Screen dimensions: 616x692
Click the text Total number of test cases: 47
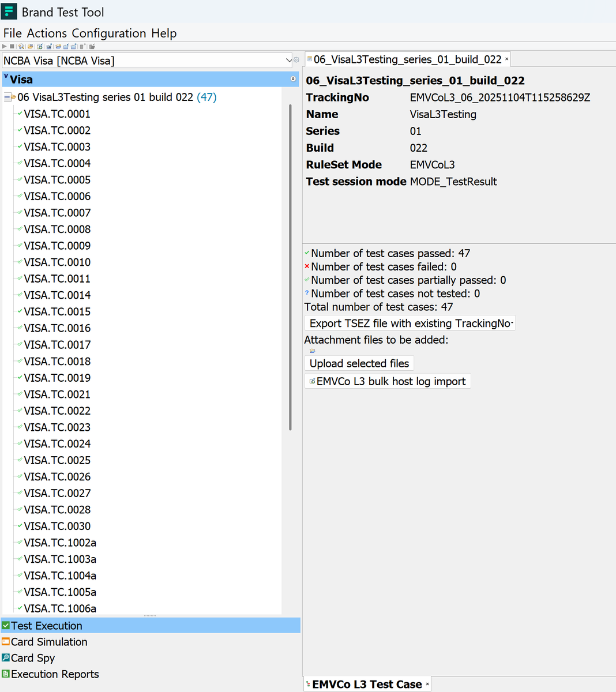[x=379, y=307]
